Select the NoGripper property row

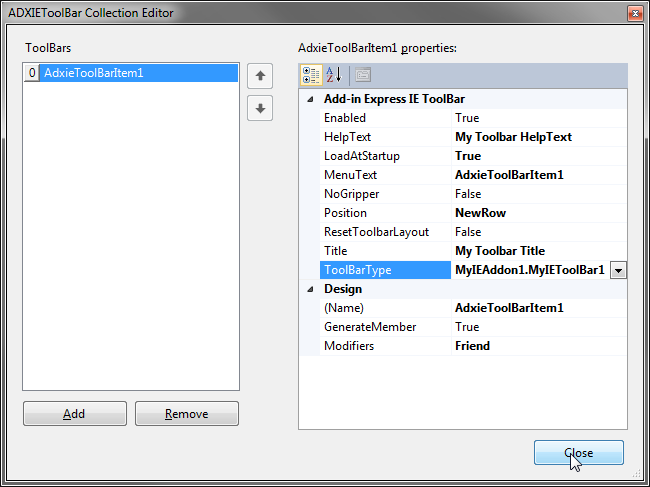click(346, 194)
